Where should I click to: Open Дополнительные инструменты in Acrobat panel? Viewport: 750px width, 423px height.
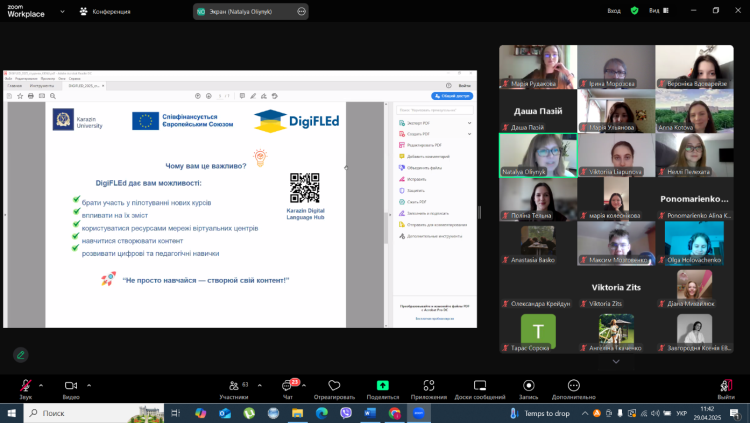430,236
